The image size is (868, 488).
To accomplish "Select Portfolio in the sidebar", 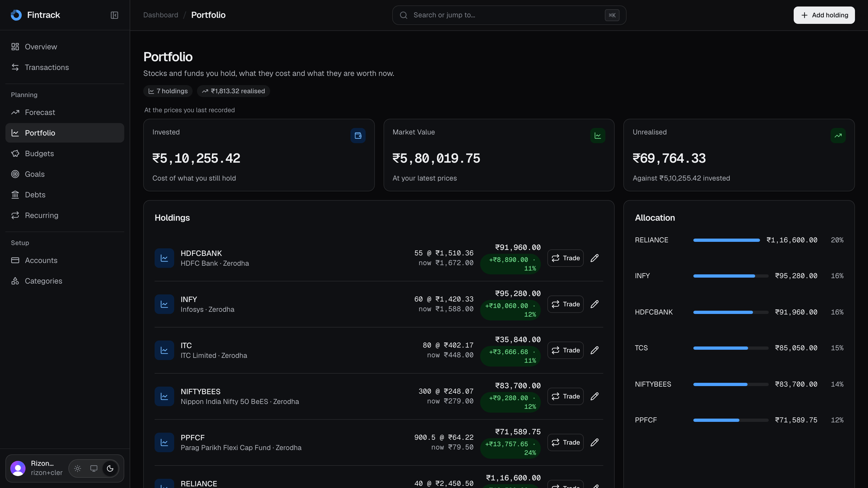I will pos(65,133).
